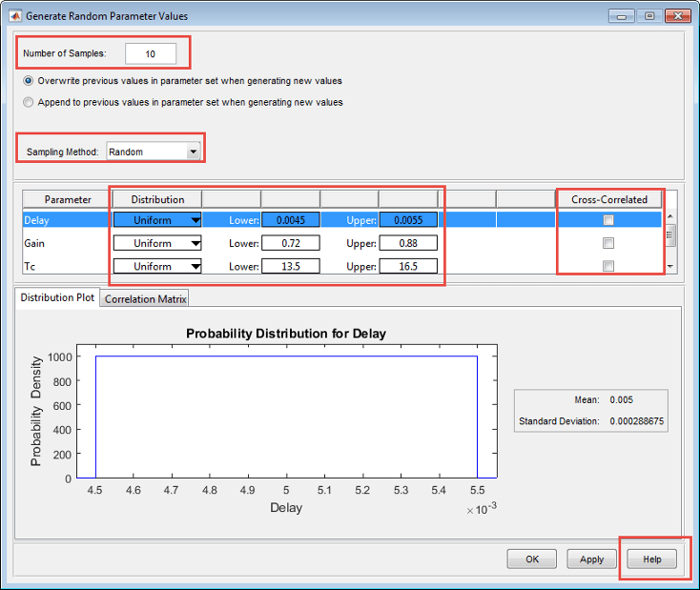Edit the Delay Upper bound field
Image resolution: width=700 pixels, height=590 pixels.
[408, 220]
